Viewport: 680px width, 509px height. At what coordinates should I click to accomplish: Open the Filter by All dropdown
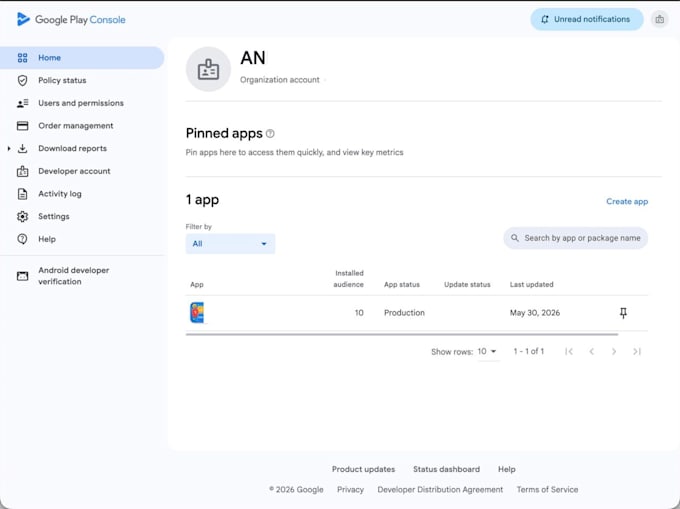point(230,244)
